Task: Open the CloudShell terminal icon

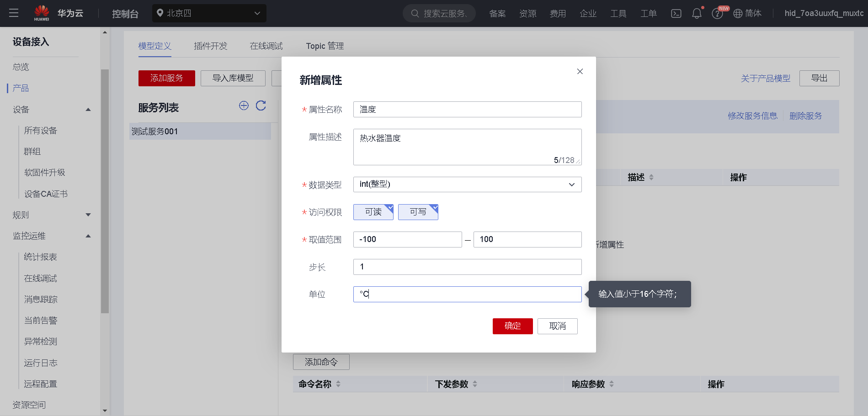Action: click(x=676, y=14)
